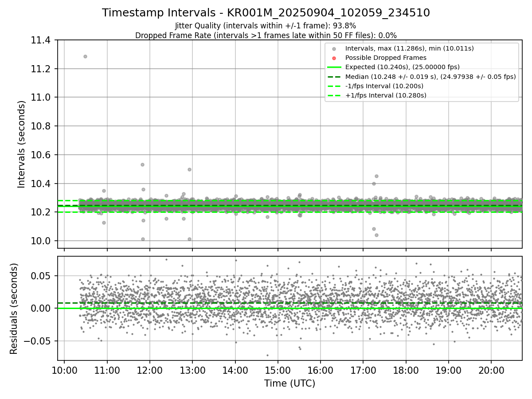Click the 'Intervals (seconds)' y-axis label

[x=22, y=144]
